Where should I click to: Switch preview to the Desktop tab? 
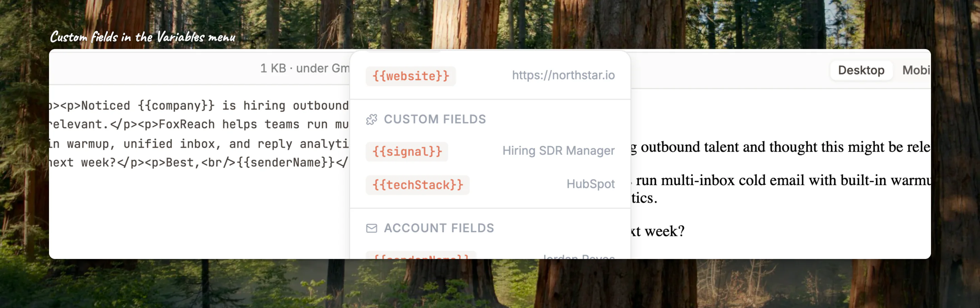(861, 70)
